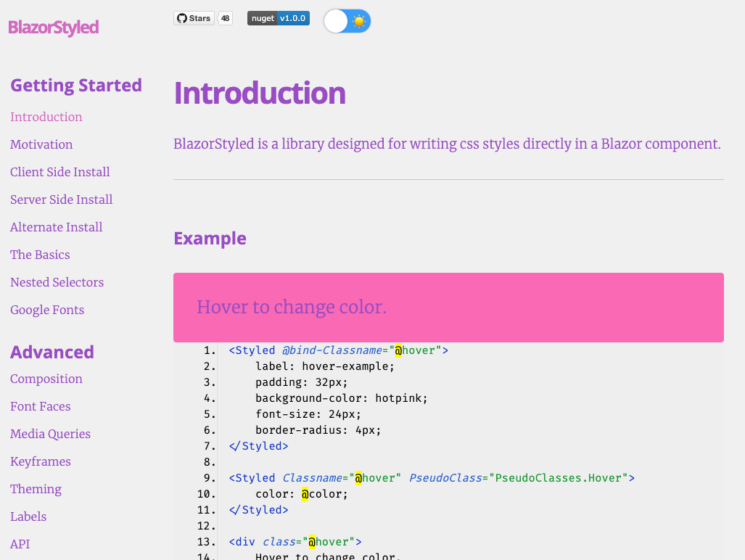Click '@bind-Classname' attribute in code
745x560 pixels.
point(332,350)
